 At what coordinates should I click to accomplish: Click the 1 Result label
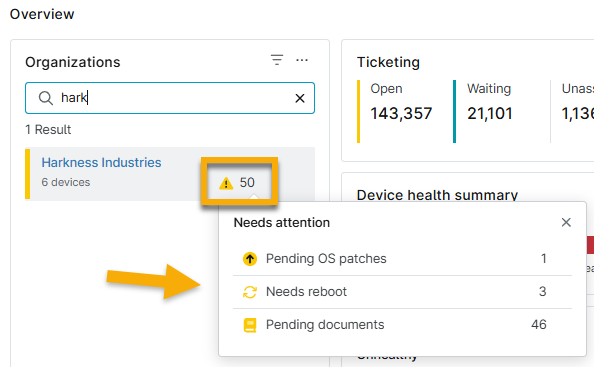point(48,130)
